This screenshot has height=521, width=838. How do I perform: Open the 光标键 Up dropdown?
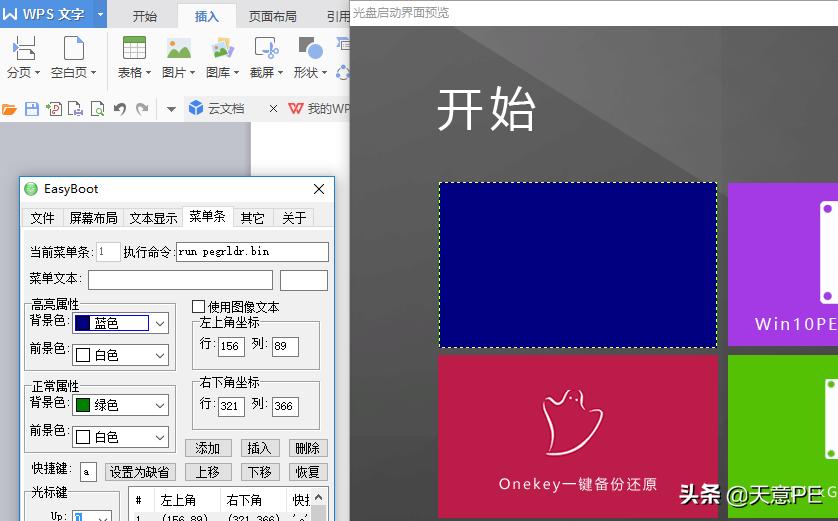pyautogui.click(x=103, y=517)
